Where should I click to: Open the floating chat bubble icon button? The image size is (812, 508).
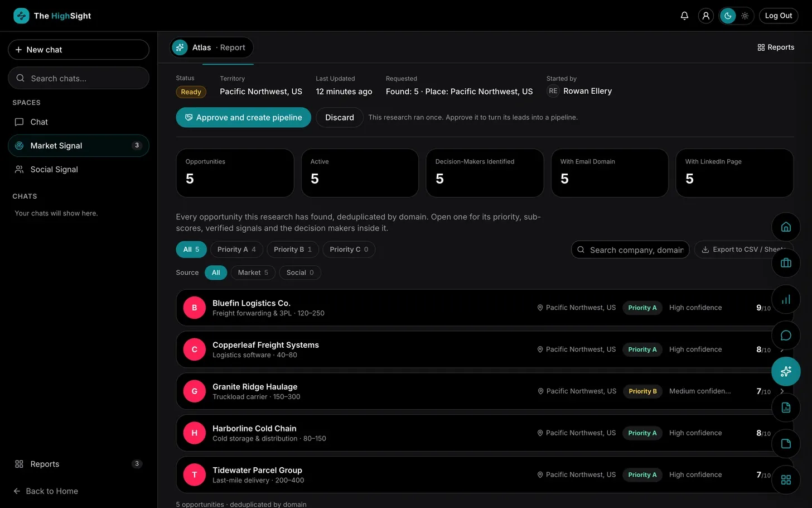[786, 336]
